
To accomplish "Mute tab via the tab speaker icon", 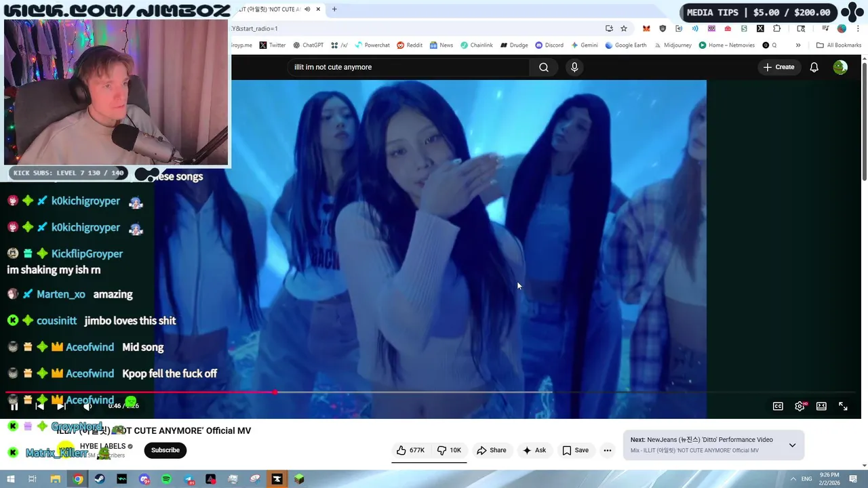I will point(307,9).
